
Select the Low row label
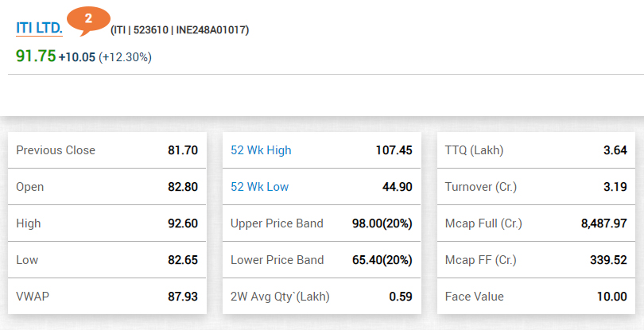pyautogui.click(x=28, y=260)
